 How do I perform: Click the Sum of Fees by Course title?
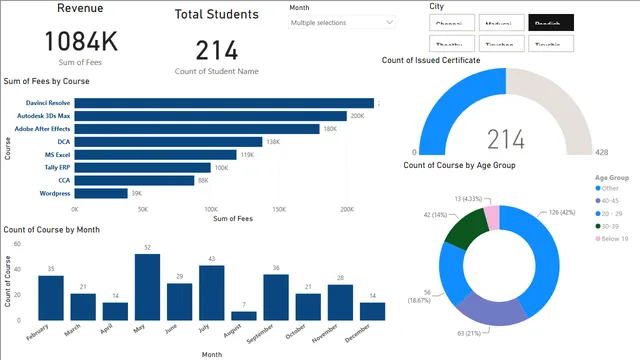pyautogui.click(x=47, y=81)
